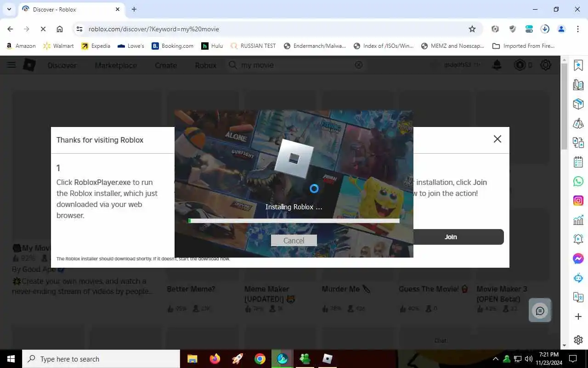588x368 pixels.
Task: Launch Firefox from the taskbar
Action: click(x=215, y=359)
